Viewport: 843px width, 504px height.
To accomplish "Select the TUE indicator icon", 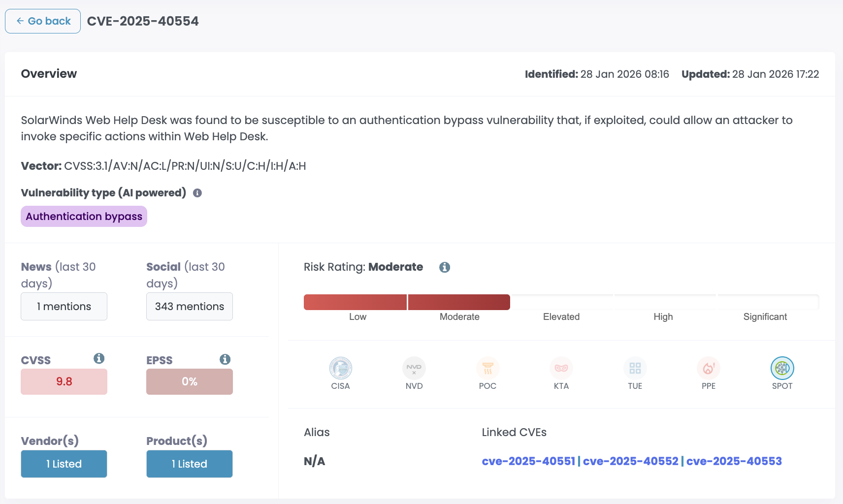I will pyautogui.click(x=635, y=368).
